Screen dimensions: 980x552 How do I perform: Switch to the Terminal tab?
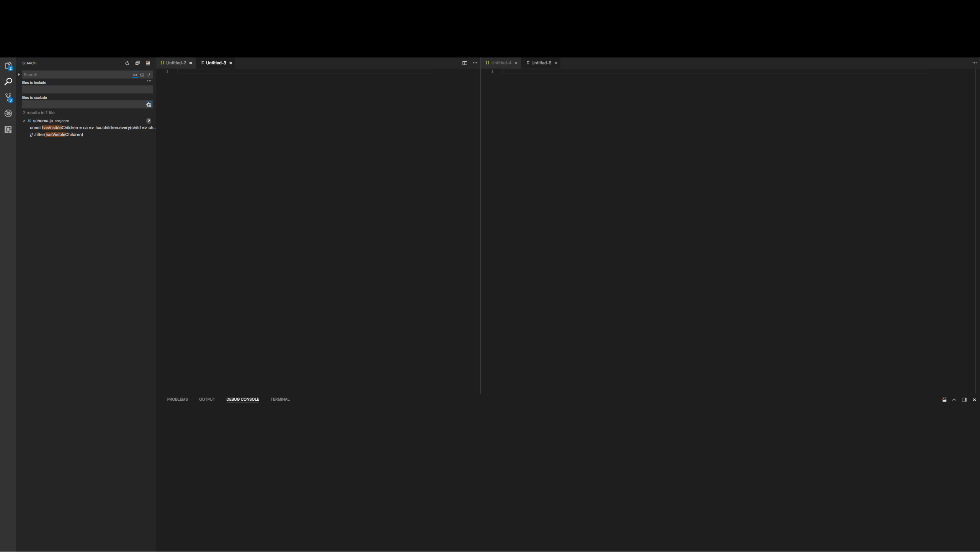pyautogui.click(x=280, y=399)
